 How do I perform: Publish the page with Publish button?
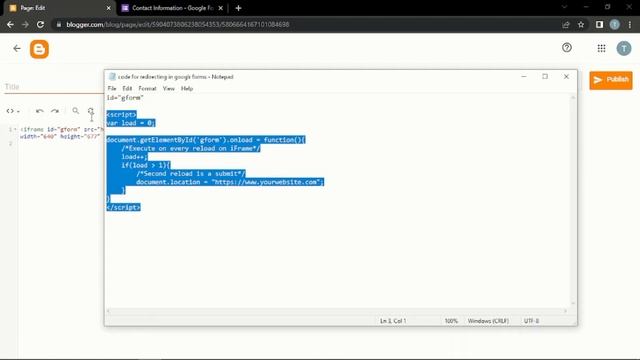point(611,80)
